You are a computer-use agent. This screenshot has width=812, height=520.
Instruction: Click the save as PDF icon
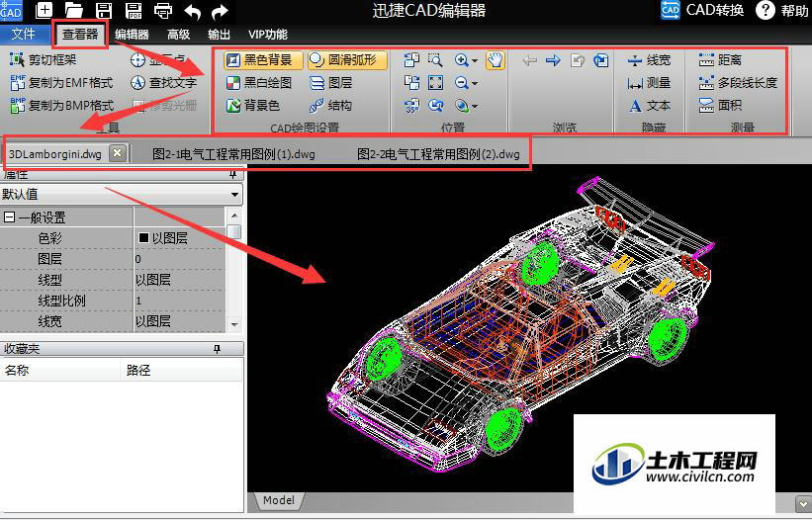click(134, 10)
